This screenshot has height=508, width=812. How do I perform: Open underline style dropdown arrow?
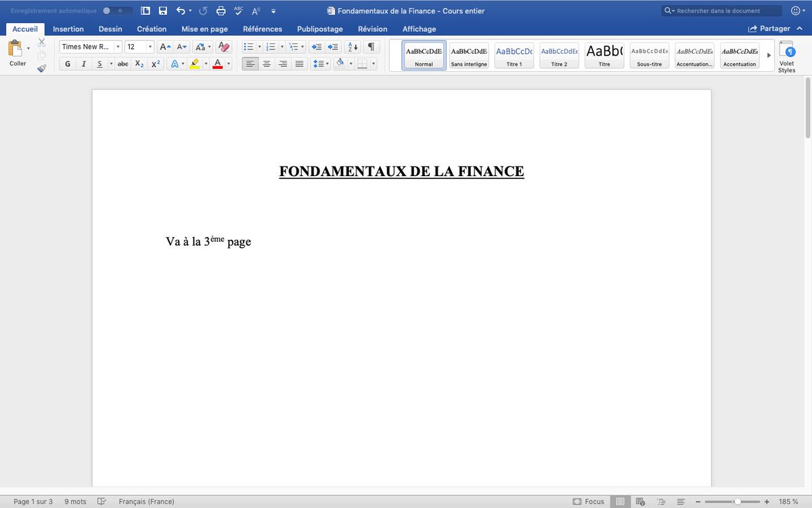pyautogui.click(x=110, y=64)
